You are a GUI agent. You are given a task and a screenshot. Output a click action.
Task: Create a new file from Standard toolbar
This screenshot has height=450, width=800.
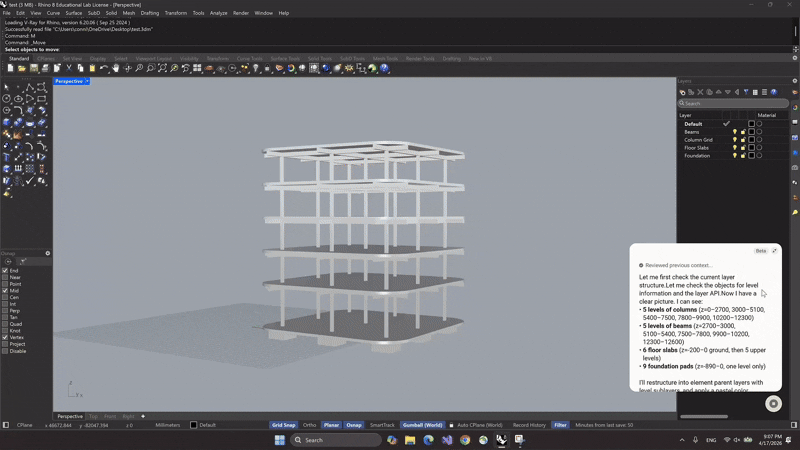(x=10, y=68)
